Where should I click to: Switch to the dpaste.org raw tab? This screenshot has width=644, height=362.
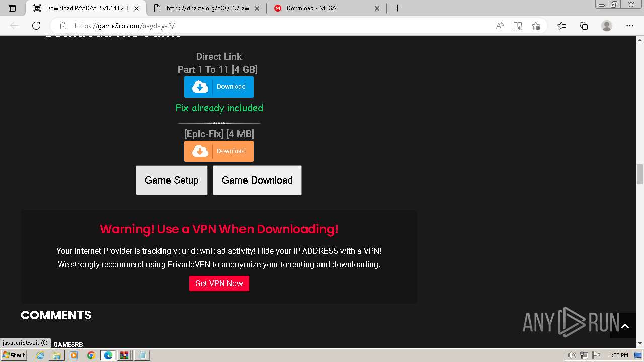coord(207,8)
